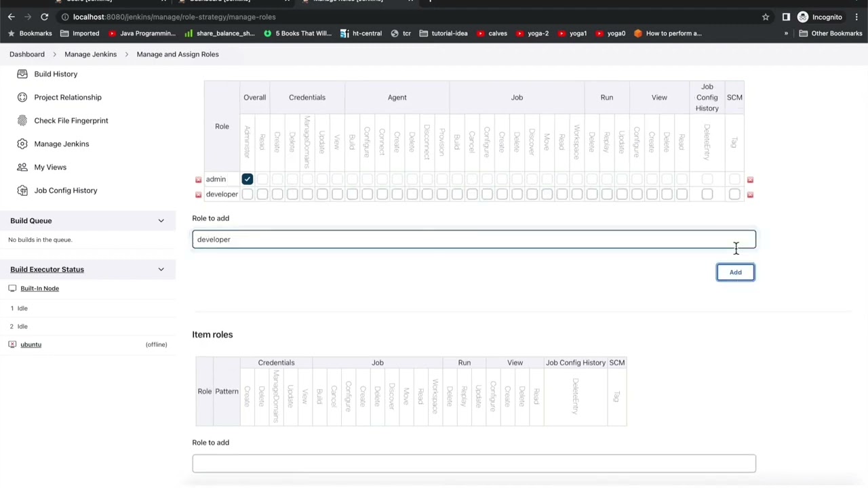The image size is (868, 488).
Task: Click the empty item Role to add field
Action: pos(473,464)
